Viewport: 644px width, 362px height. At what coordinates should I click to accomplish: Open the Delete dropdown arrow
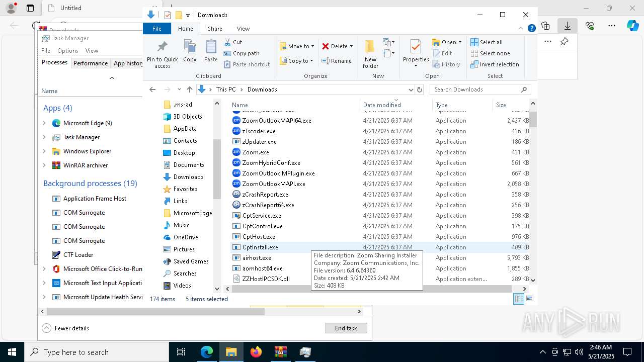[351, 46]
